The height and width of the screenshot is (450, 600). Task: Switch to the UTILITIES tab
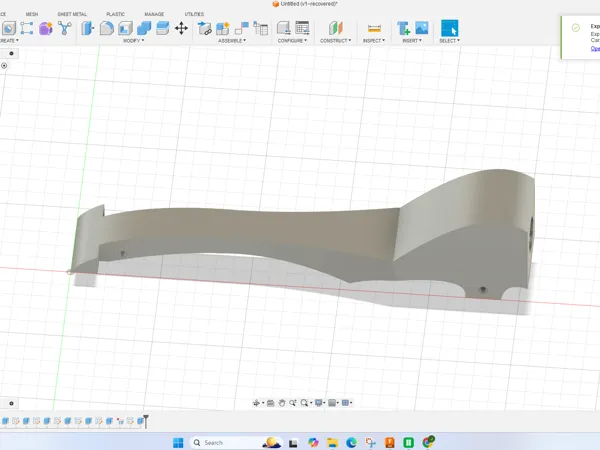click(x=194, y=14)
